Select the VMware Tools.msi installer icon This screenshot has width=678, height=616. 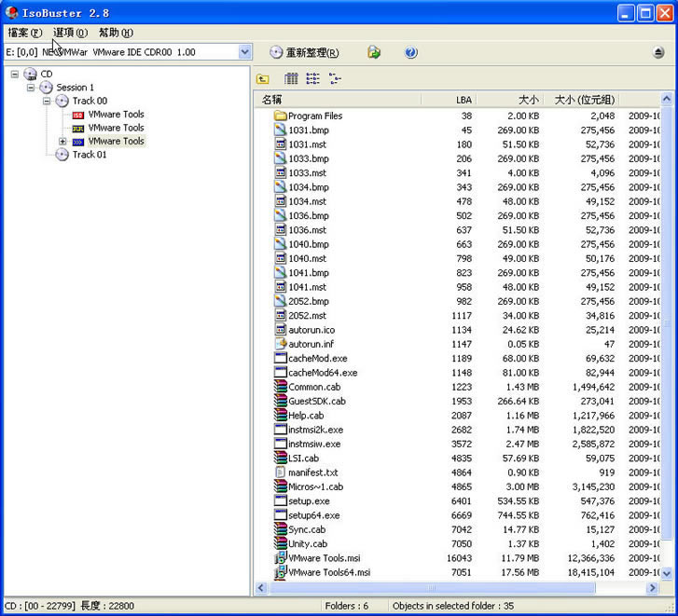pyautogui.click(x=281, y=557)
